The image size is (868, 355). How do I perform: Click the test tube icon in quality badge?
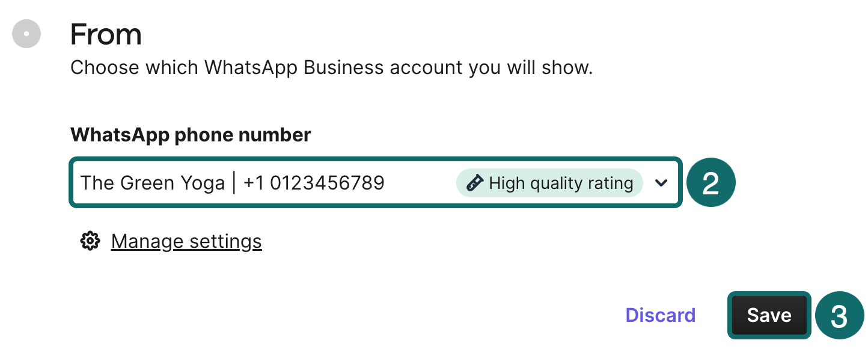[475, 183]
